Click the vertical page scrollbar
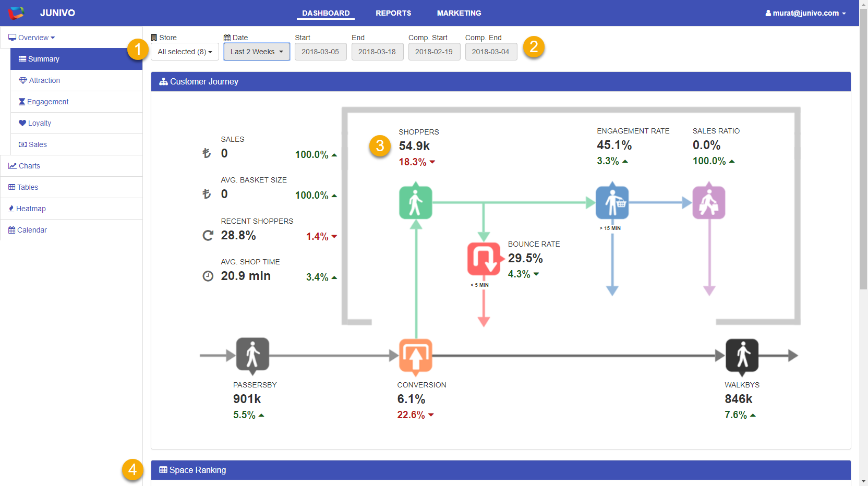Viewport: 868px width, 486px height. [x=863, y=156]
